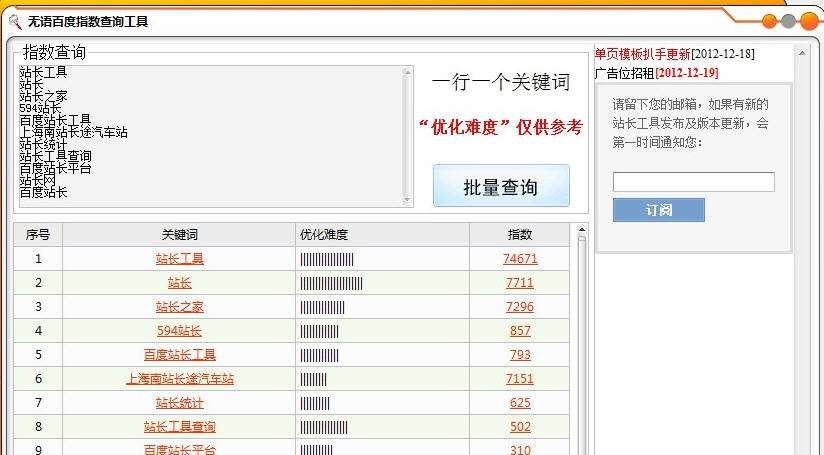824x455 pixels.
Task: Click difficulty bar for 站长 row 2
Action: point(332,283)
